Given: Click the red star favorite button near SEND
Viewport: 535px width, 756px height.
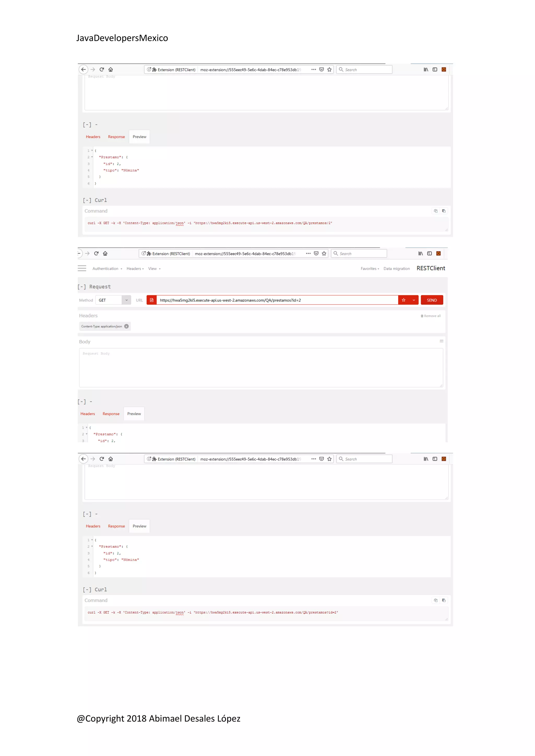Looking at the screenshot, I should pyautogui.click(x=404, y=300).
